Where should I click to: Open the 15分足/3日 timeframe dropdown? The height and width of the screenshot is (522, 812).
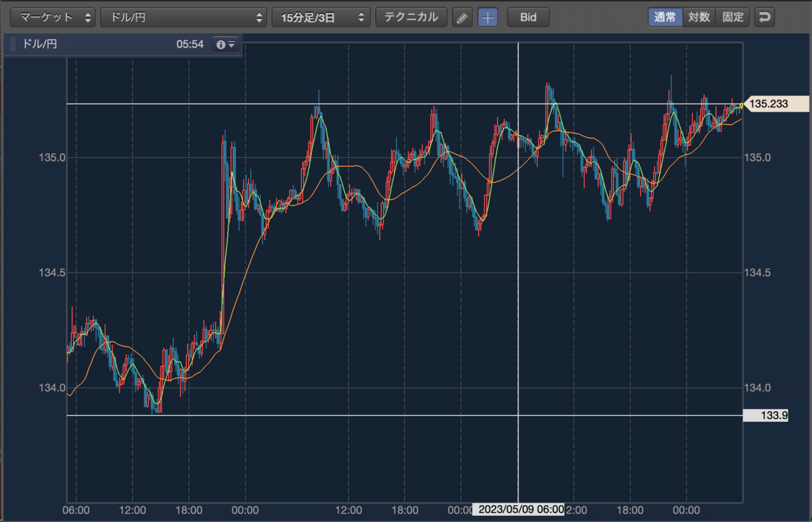point(321,18)
